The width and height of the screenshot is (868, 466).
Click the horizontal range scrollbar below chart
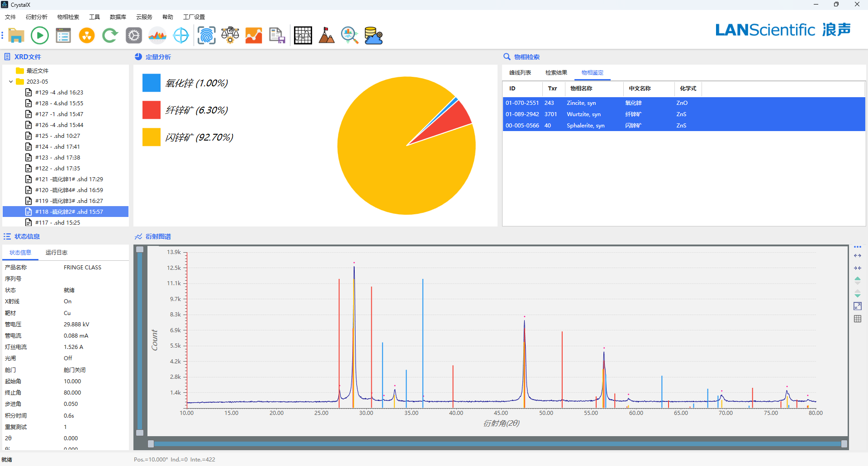(x=498, y=444)
